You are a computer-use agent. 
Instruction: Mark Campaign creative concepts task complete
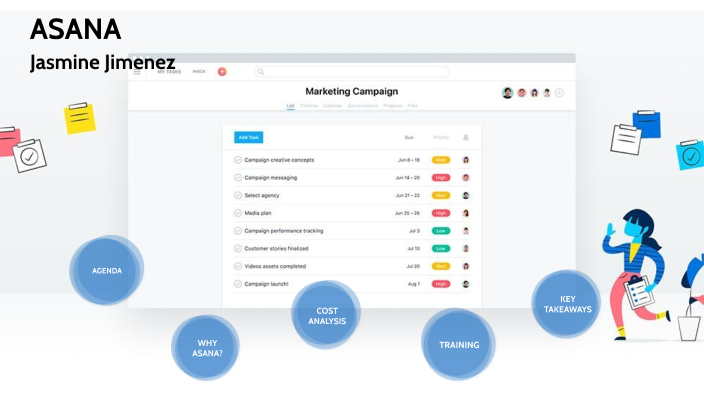[238, 160]
